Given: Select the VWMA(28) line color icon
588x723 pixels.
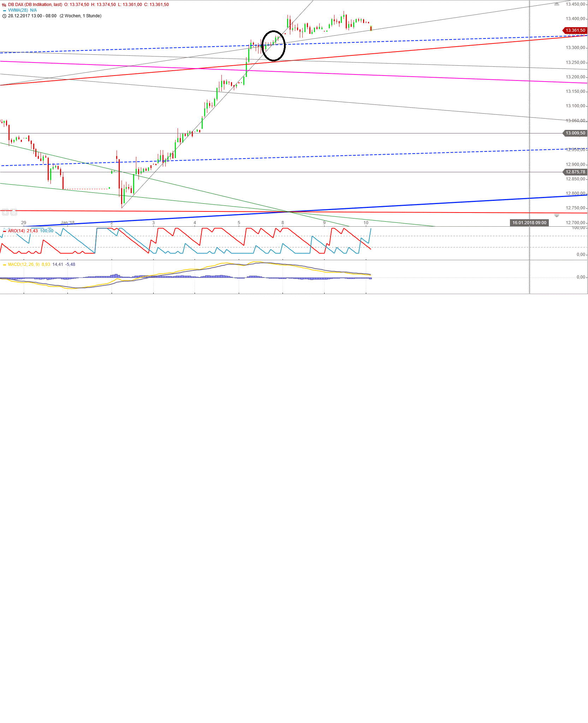Looking at the screenshot, I should coord(5,10).
